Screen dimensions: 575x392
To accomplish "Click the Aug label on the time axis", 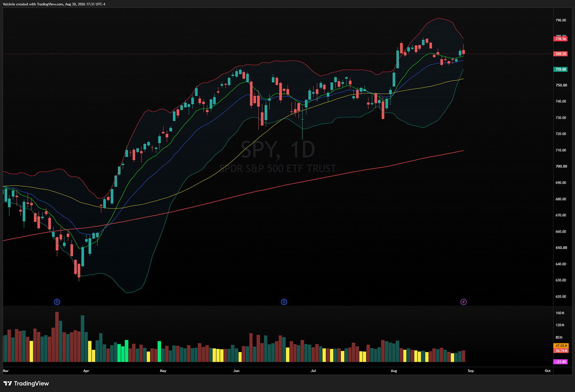I will (393, 371).
